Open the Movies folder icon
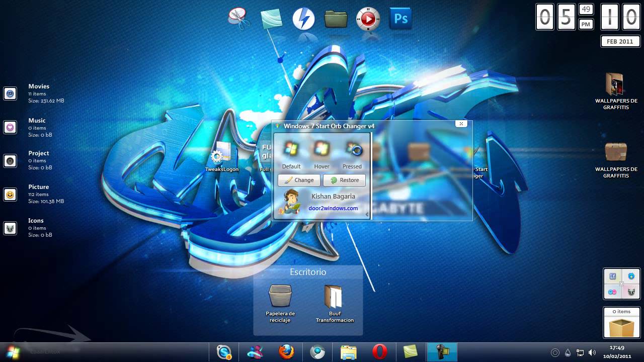Viewport: 644px width, 362px height. [x=10, y=94]
